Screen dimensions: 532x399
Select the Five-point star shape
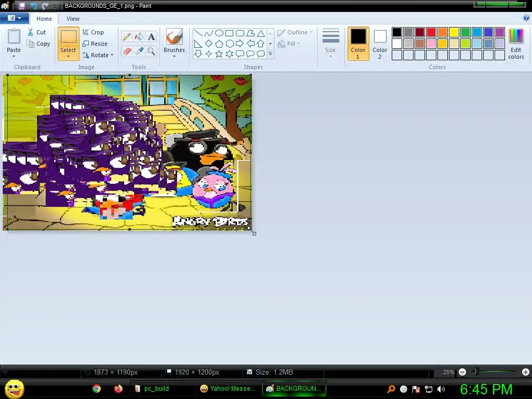[x=219, y=54]
